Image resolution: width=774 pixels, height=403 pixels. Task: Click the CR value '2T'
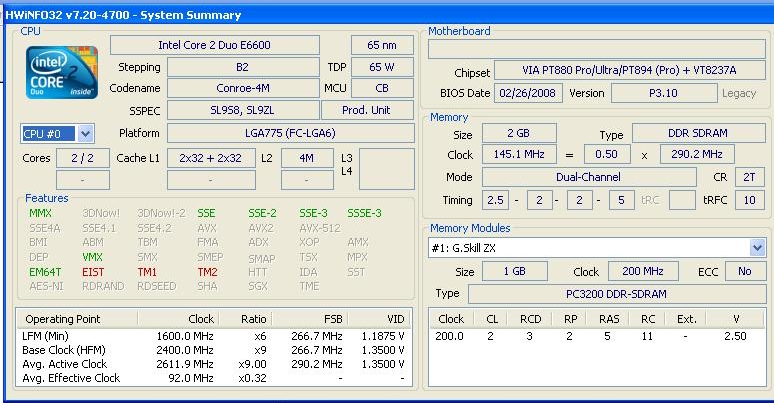pyautogui.click(x=750, y=177)
